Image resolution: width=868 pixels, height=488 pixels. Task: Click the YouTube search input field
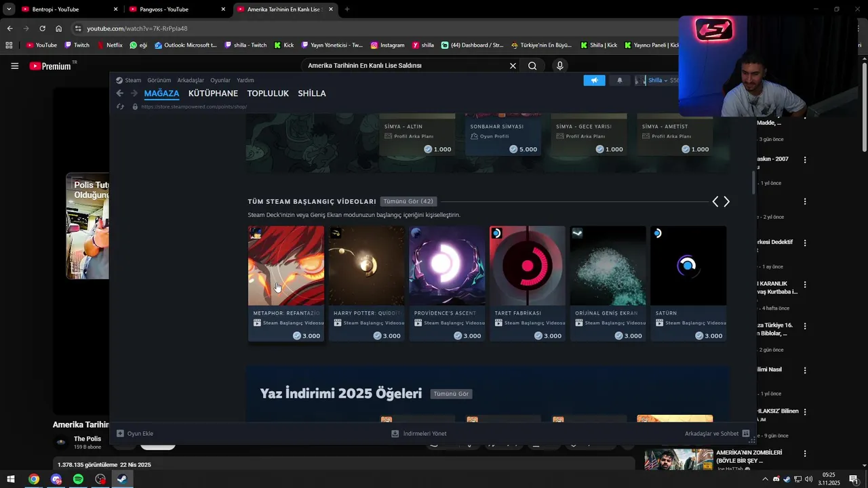coord(406,66)
